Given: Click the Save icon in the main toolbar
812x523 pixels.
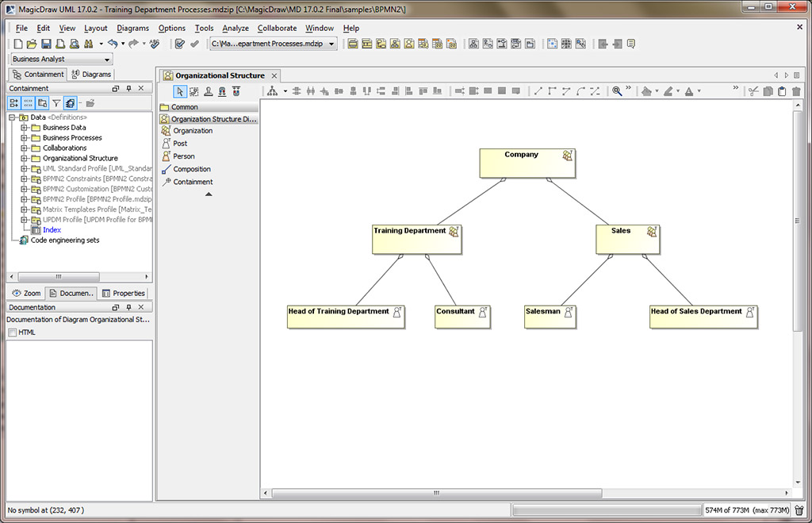Looking at the screenshot, I should pyautogui.click(x=47, y=43).
